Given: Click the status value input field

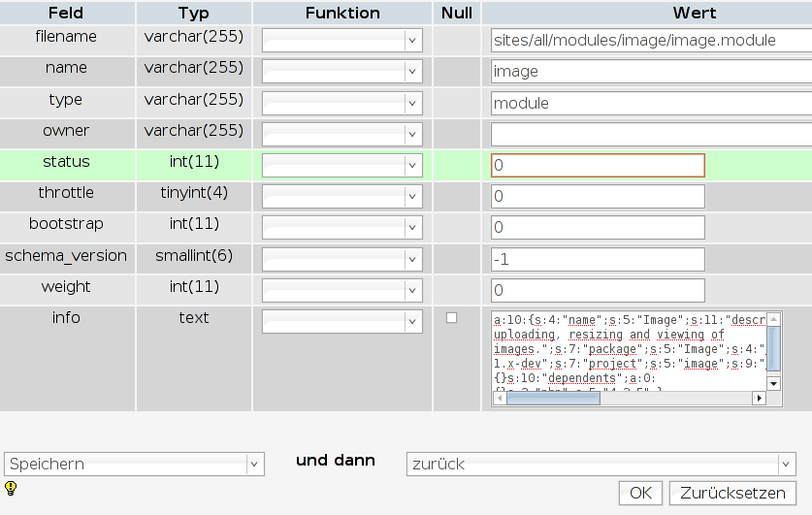Looking at the screenshot, I should [598, 166].
